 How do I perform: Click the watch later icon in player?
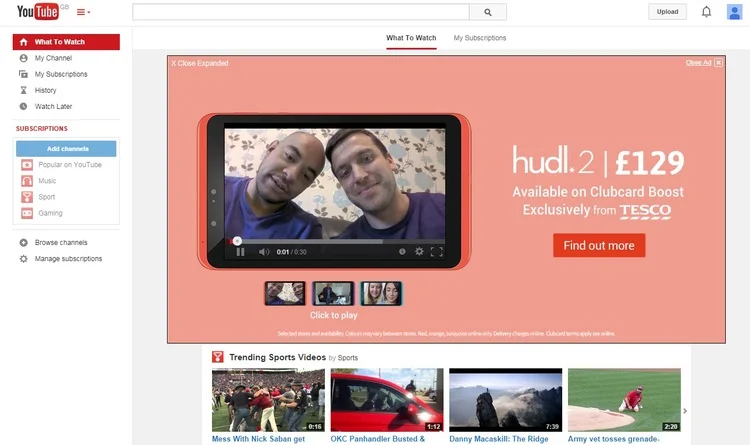pyautogui.click(x=402, y=252)
